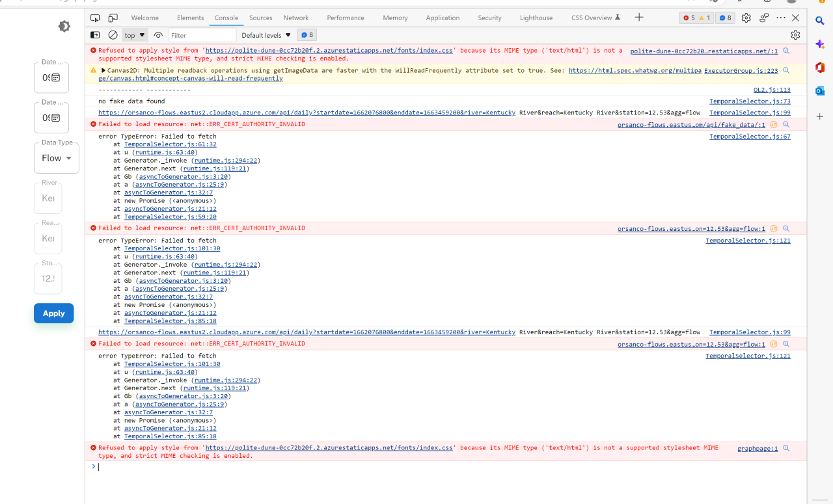Viewport: 833px width, 504px height.
Task: Click the orange AI explain icon beside fake_data/:1
Action: [774, 124]
